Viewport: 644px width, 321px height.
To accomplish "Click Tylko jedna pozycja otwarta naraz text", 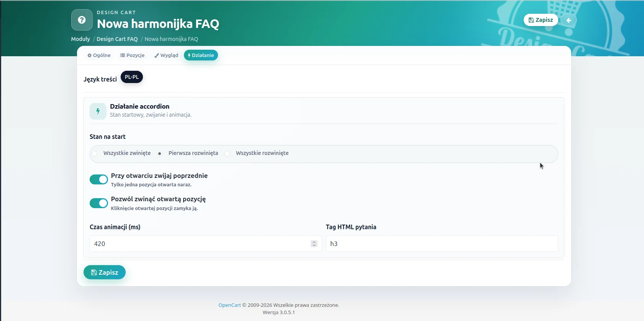I will [151, 184].
